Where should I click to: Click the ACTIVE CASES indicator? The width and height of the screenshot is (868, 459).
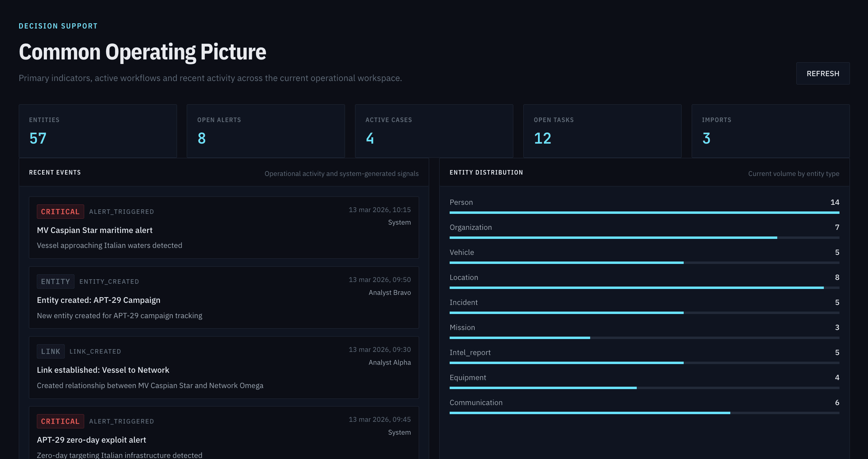(434, 131)
